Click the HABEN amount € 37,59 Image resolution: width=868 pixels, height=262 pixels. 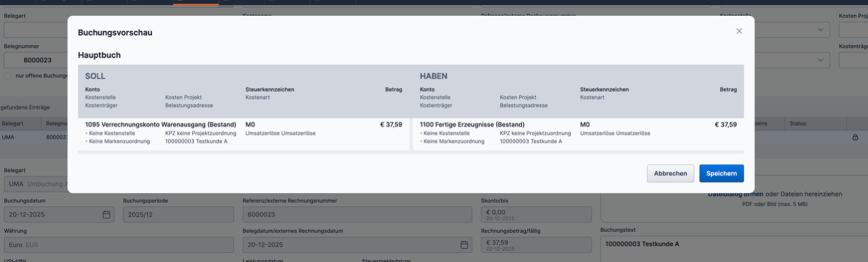[726, 125]
